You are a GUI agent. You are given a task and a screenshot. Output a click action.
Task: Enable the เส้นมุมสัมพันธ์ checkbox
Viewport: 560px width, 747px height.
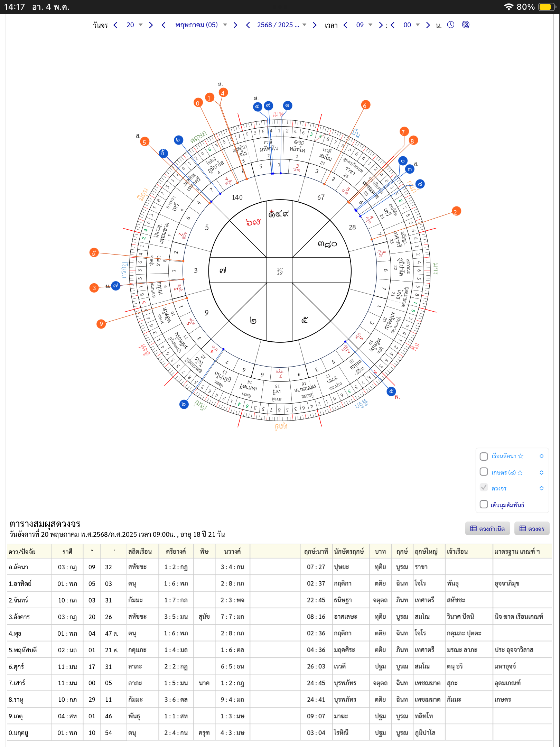click(x=484, y=504)
